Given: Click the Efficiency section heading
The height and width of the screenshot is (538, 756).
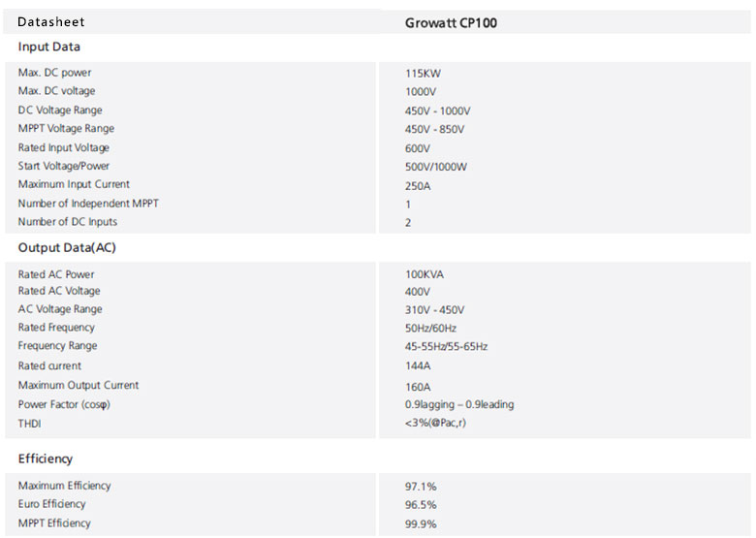Looking at the screenshot, I should click(46, 459).
